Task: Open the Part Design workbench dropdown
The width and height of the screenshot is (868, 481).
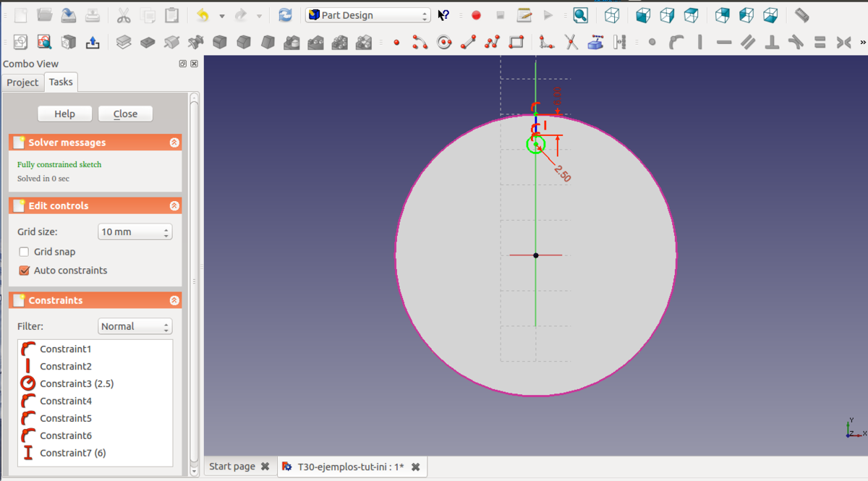Action: click(x=367, y=15)
